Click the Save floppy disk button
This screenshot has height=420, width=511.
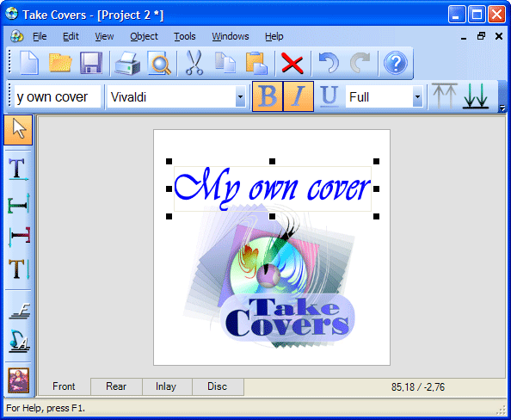point(91,63)
